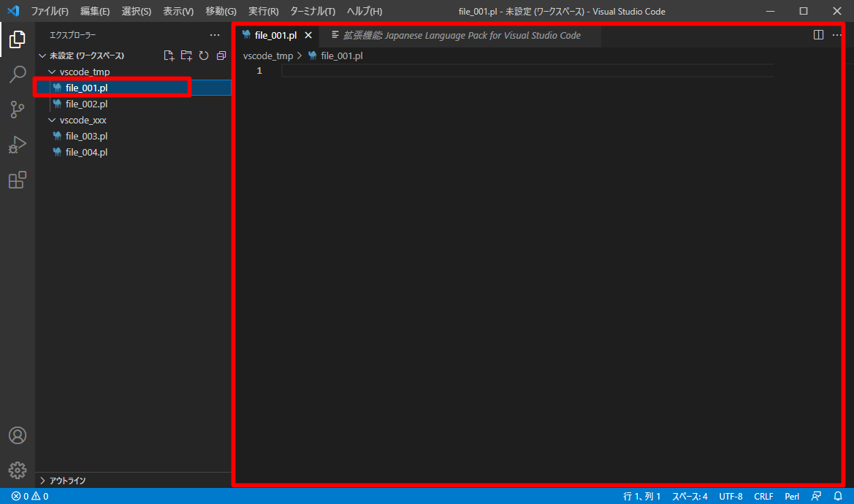Collapse the vscode_xxx folder

pos(83,120)
